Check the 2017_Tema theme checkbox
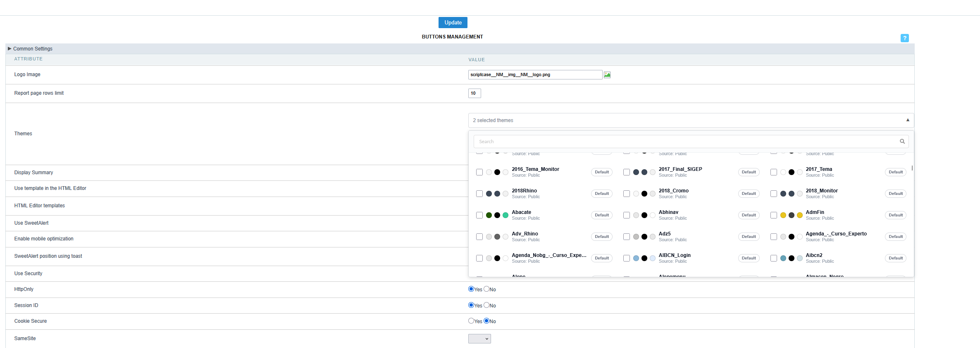This screenshot has width=980, height=348. pyautogui.click(x=774, y=172)
